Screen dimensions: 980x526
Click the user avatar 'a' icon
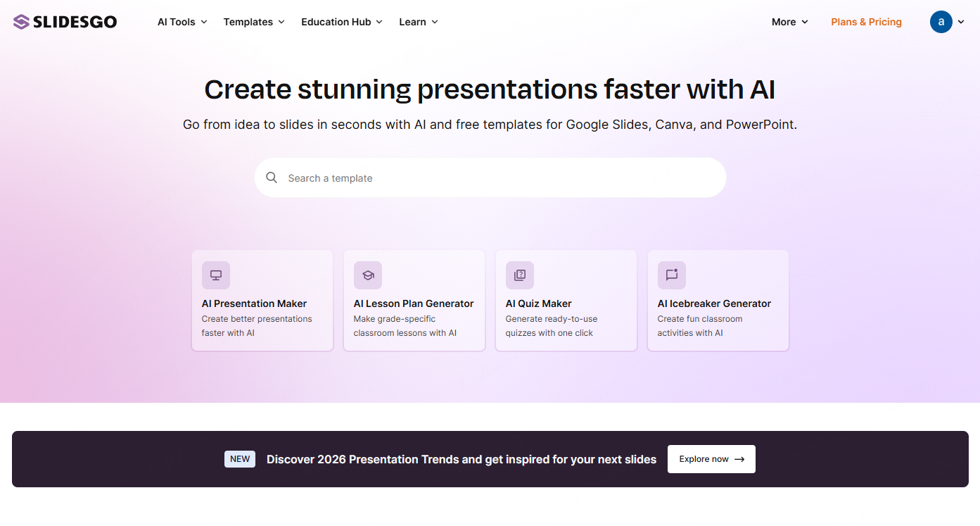pyautogui.click(x=941, y=22)
